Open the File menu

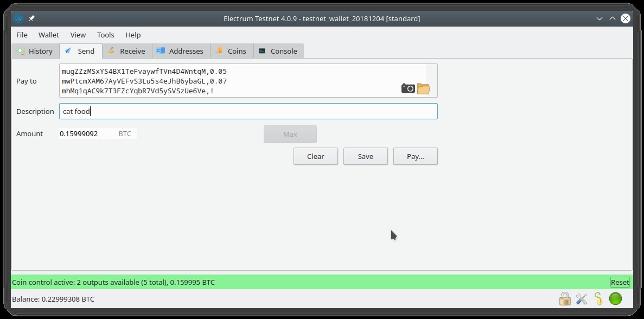22,35
